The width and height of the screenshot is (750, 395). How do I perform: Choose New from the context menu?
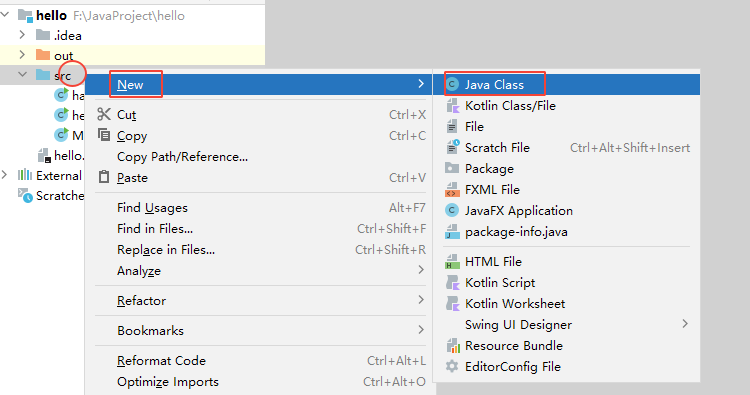click(258, 85)
